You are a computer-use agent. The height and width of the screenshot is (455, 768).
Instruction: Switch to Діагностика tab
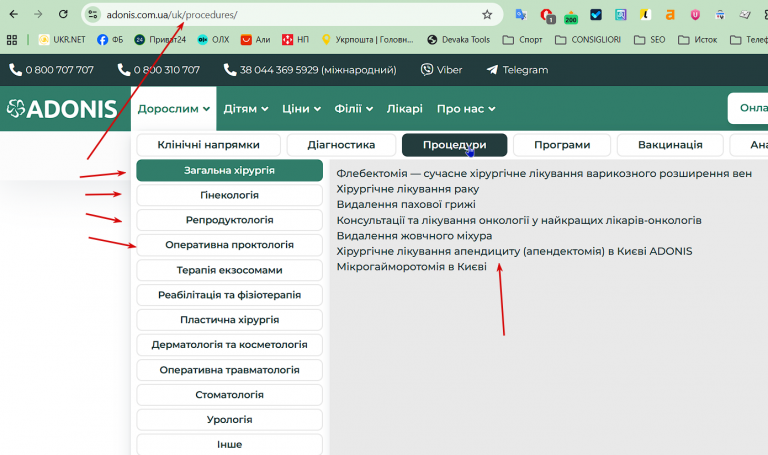(x=341, y=145)
